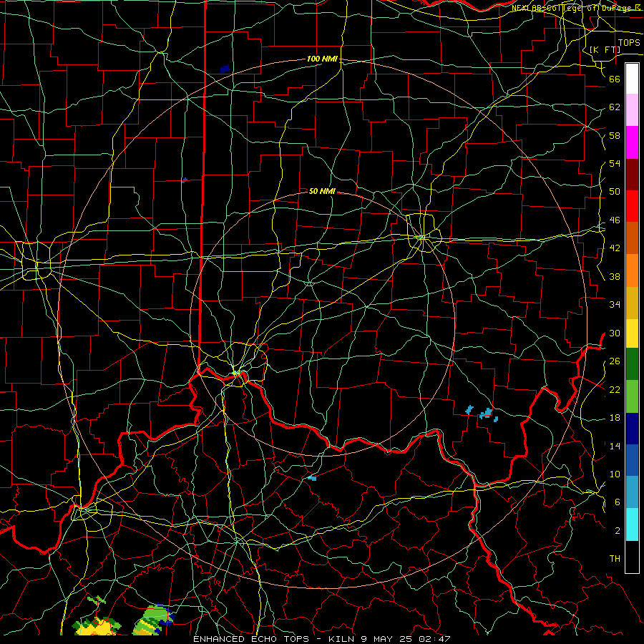Click the '50 NMI' range ring label
This screenshot has height=644, width=644.
[x=322, y=191]
